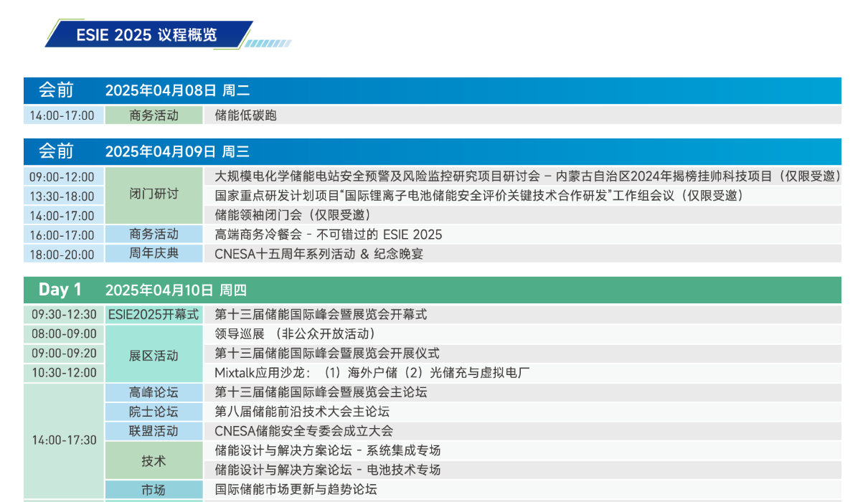This screenshot has height=502, width=868.
Task: Click the 高端商务冷餐会 event row
Action: [329, 235]
